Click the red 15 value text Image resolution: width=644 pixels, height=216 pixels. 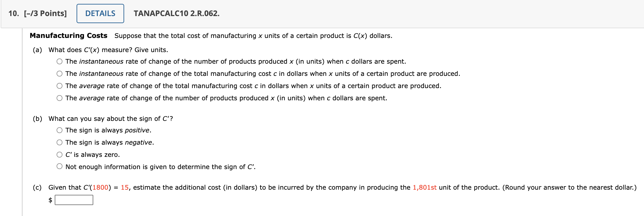[125, 187]
